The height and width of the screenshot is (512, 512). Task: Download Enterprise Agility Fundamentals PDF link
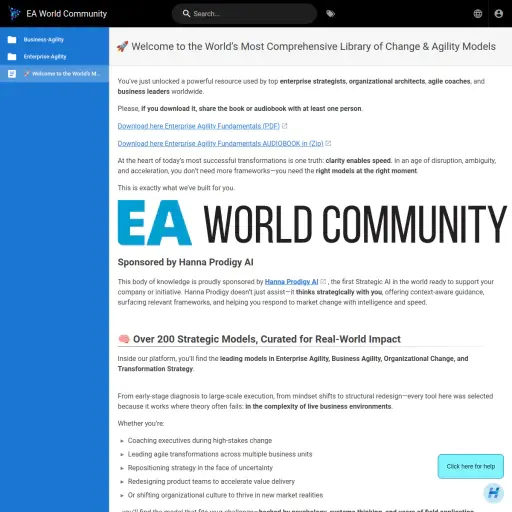tap(199, 126)
